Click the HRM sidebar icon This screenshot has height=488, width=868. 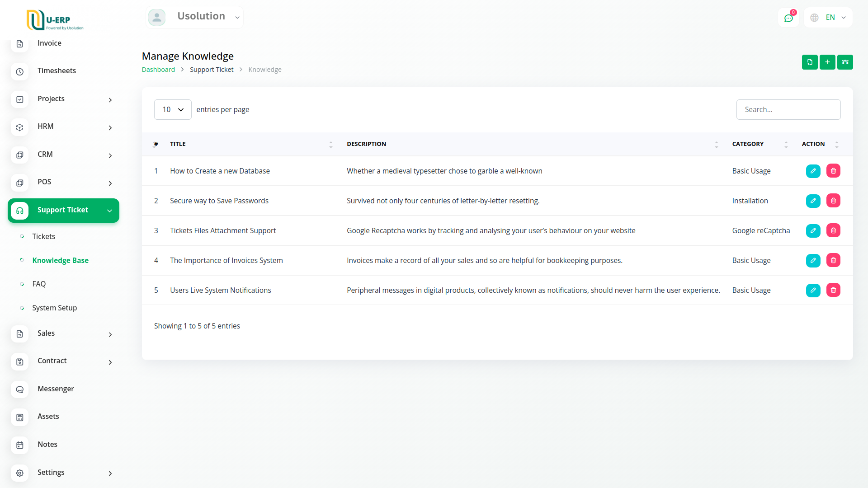click(19, 127)
